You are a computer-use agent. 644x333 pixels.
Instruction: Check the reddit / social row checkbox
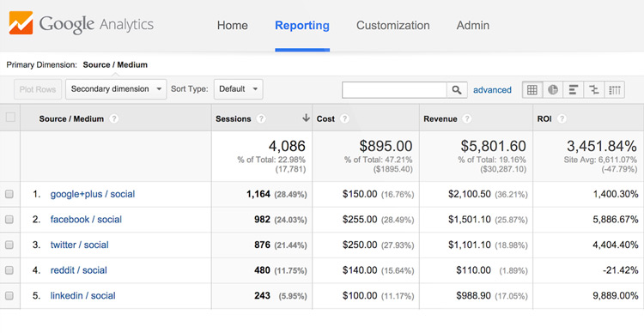[x=9, y=270]
